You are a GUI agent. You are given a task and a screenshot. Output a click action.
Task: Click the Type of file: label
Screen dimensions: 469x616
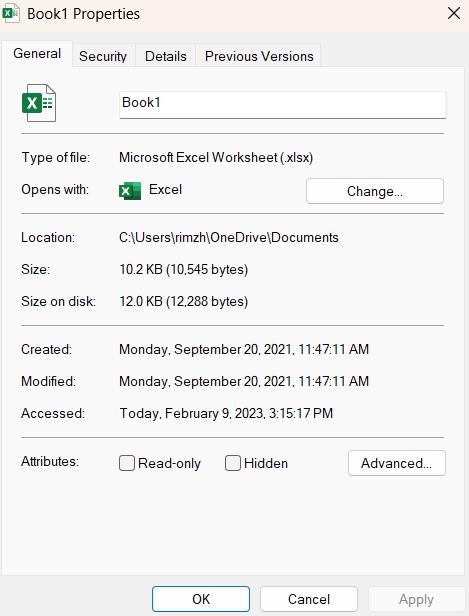(x=55, y=158)
